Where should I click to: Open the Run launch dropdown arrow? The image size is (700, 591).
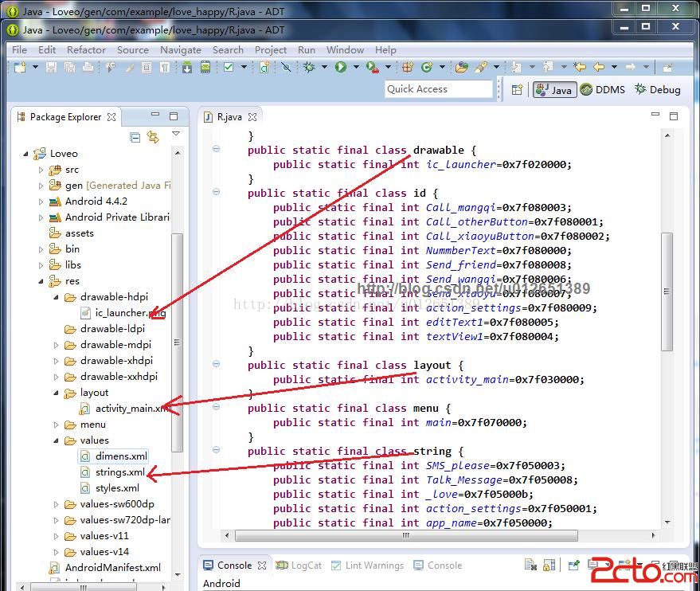pyautogui.click(x=356, y=68)
